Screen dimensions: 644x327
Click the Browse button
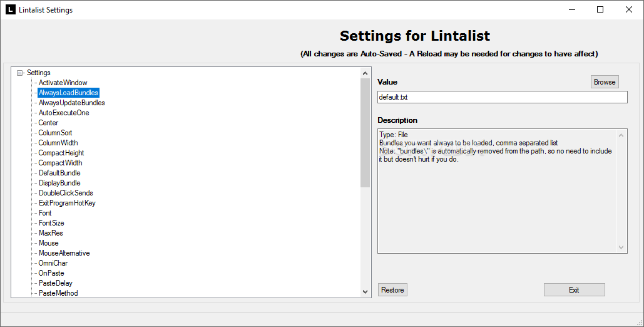coord(605,82)
